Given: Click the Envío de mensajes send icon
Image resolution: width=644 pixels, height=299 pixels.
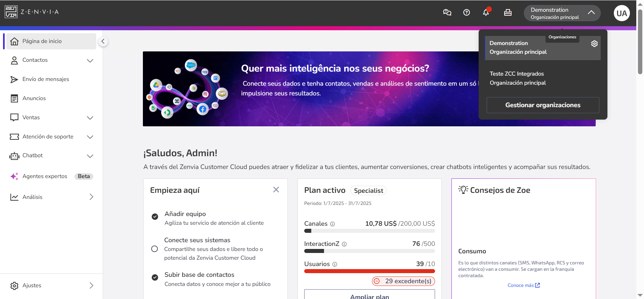Looking at the screenshot, I should click(14, 79).
